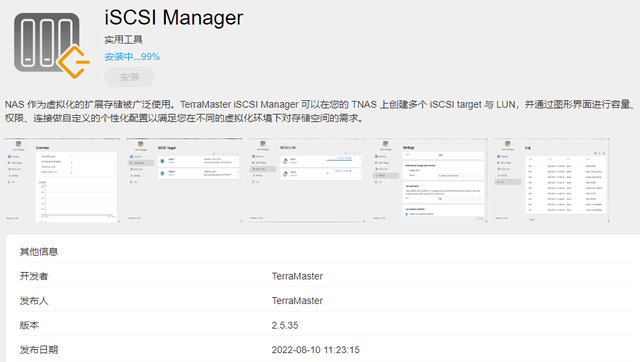Select the iSCSI Manager title
This screenshot has height=362, width=640.
click(173, 18)
